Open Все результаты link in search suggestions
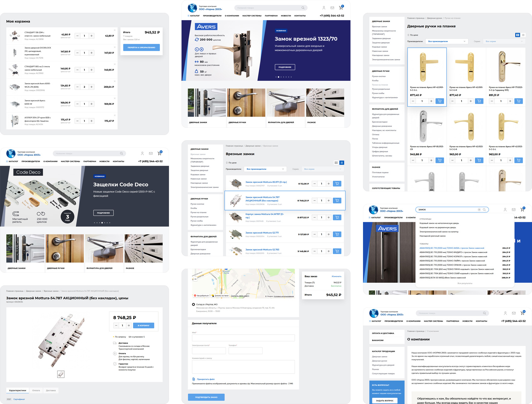 point(465,283)
